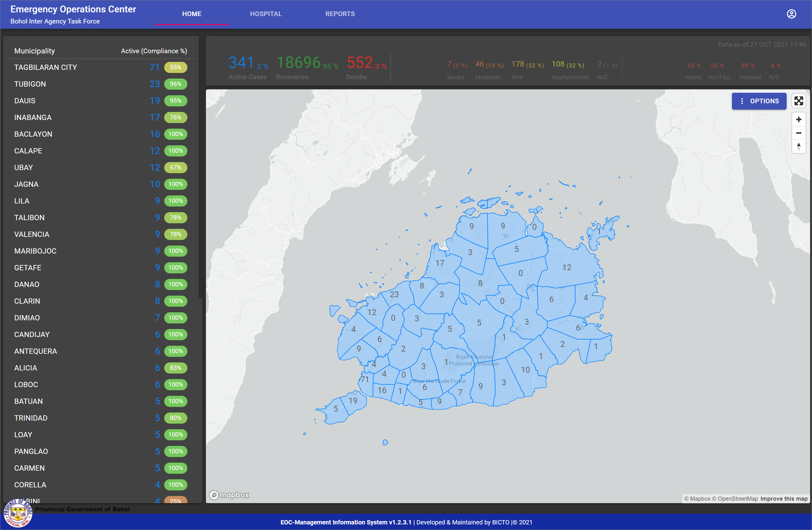Screen dimensions: 812x530
Task: Zoom out of the map
Action: point(798,133)
